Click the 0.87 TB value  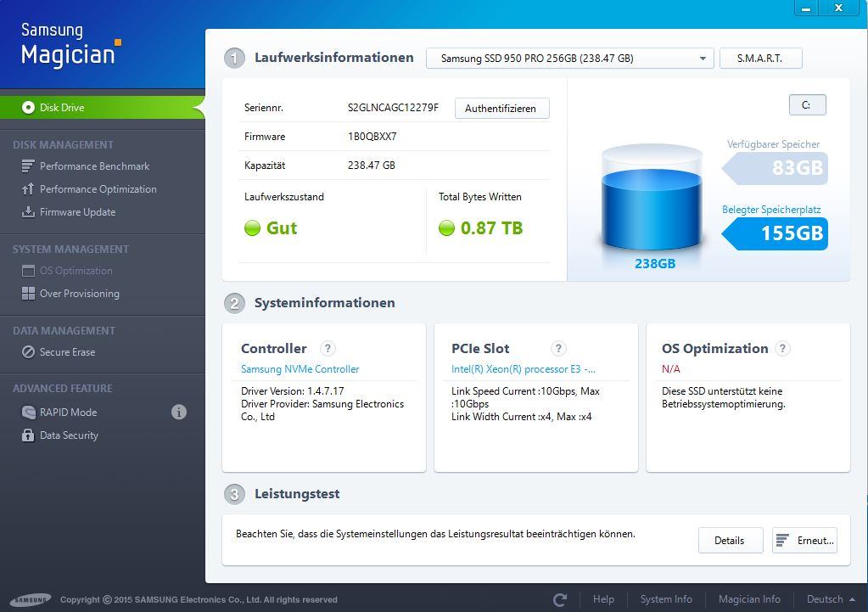pyautogui.click(x=491, y=228)
